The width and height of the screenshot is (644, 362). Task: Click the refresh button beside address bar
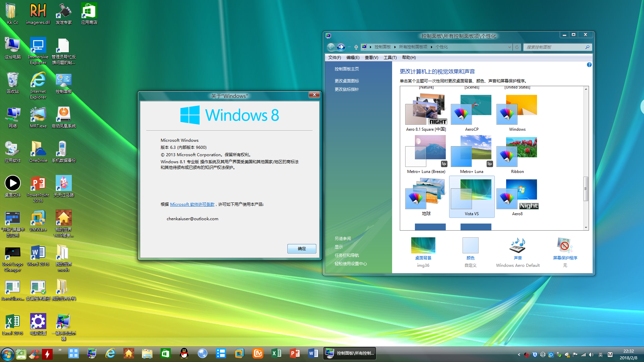click(517, 47)
